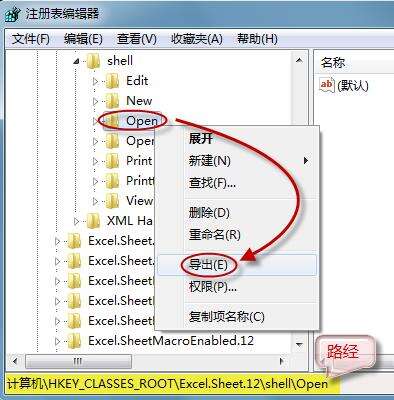The width and height of the screenshot is (394, 400).
Task: Expand the Excel.SheetMacroEnabled.12 arrow
Action: click(57, 341)
